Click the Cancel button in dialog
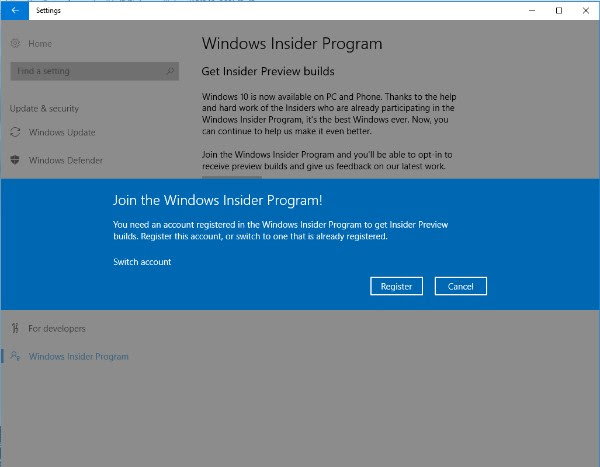 [461, 286]
